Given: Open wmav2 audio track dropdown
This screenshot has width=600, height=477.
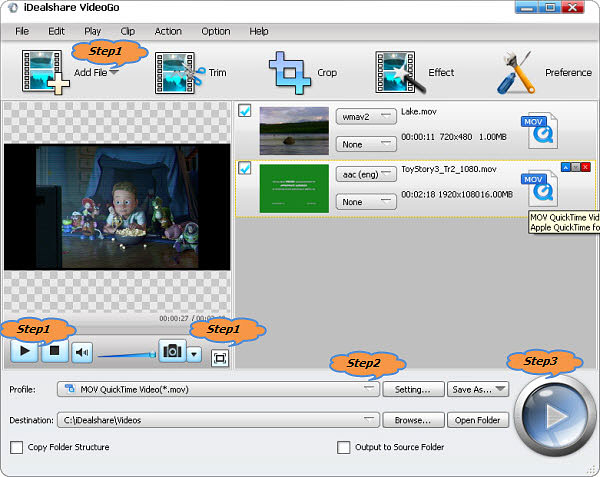Looking at the screenshot, I should point(366,117).
